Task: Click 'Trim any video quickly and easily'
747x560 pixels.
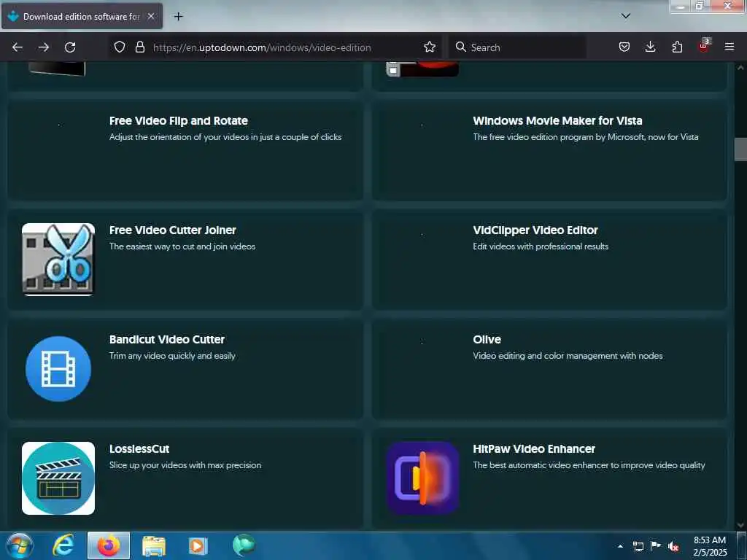Action: [172, 356]
